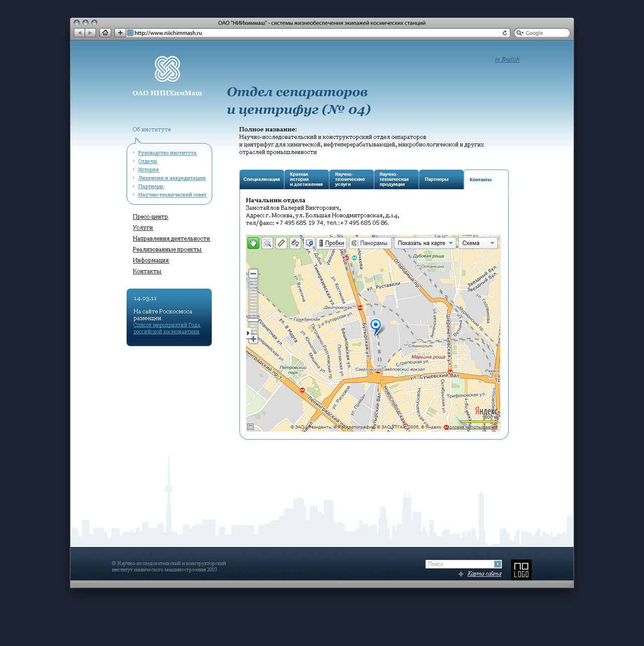Switch to the Специализация tab
The width and height of the screenshot is (644, 646).
coord(262,180)
